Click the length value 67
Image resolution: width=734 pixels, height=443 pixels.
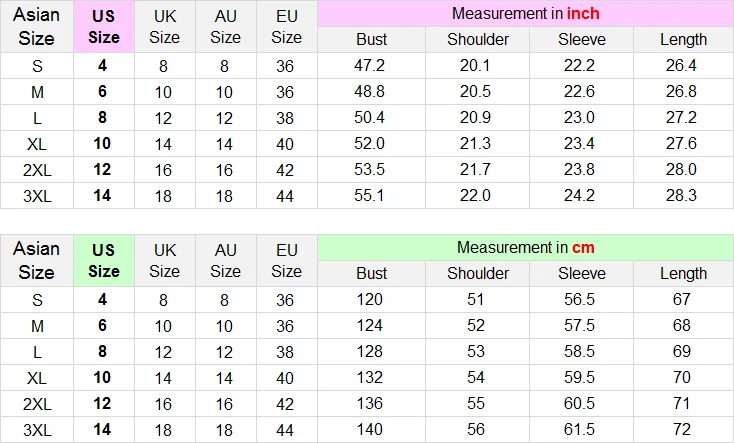[x=683, y=299]
